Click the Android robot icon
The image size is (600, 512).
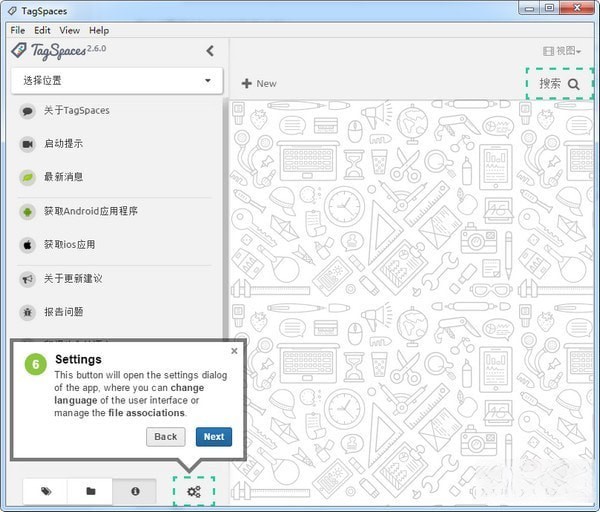coord(27,212)
